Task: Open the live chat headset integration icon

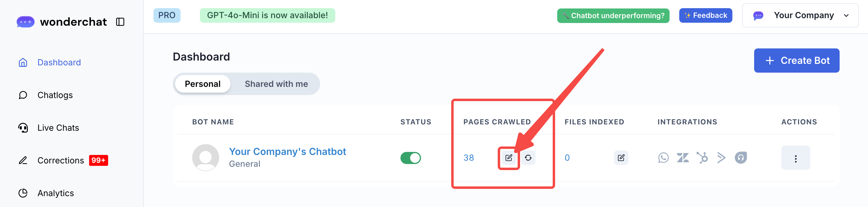Action: [x=741, y=158]
